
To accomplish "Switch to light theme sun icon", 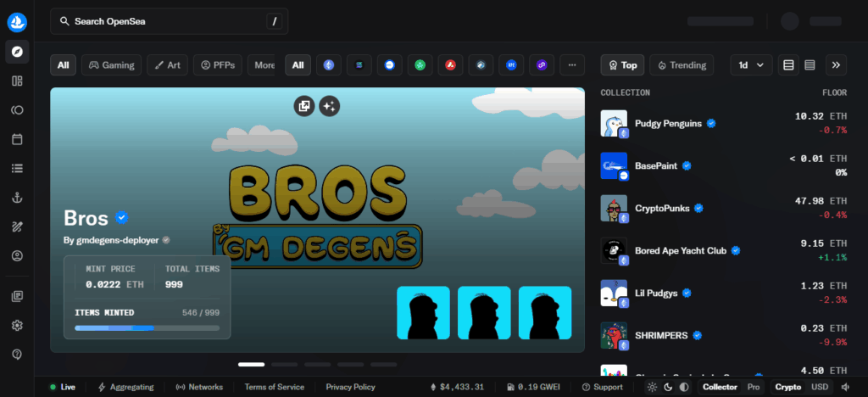I will (652, 387).
